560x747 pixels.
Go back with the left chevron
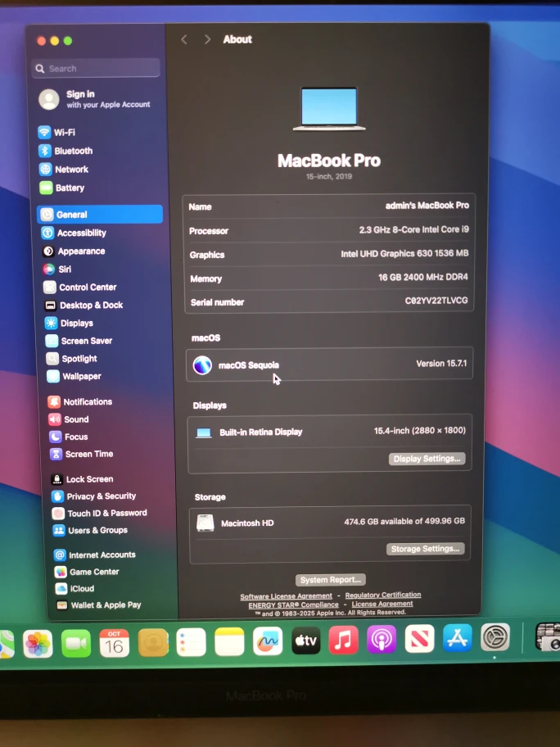coord(184,39)
